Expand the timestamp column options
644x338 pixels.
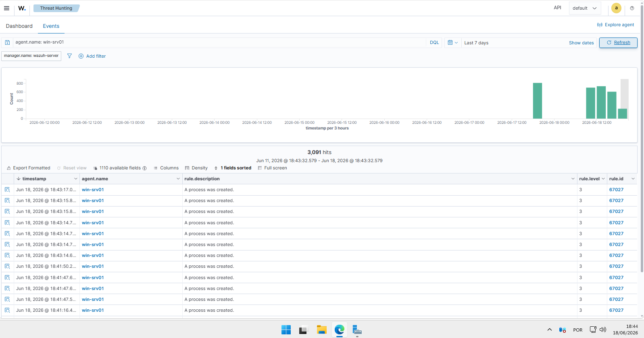[75, 179]
